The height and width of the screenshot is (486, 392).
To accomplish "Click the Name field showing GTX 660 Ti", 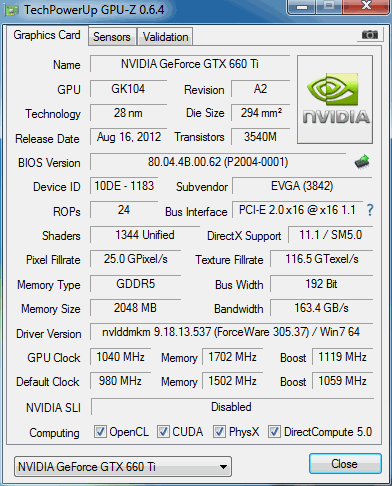I will (x=190, y=64).
